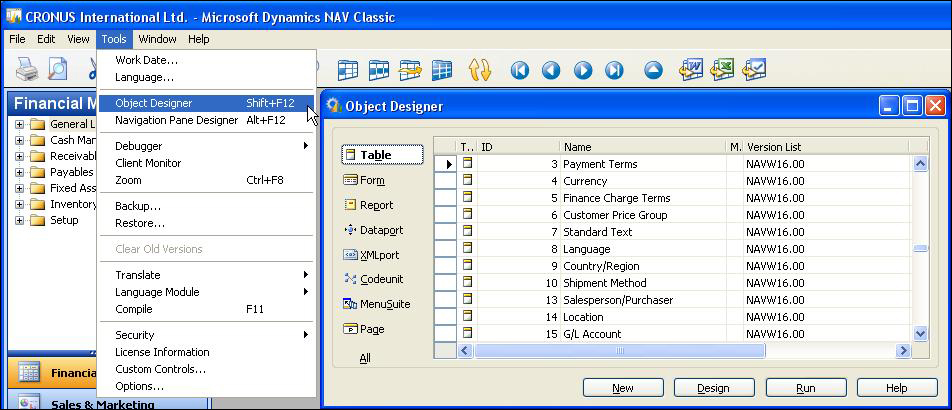Click the Print toolbar icon
The width and height of the screenshot is (952, 410).
pos(27,70)
